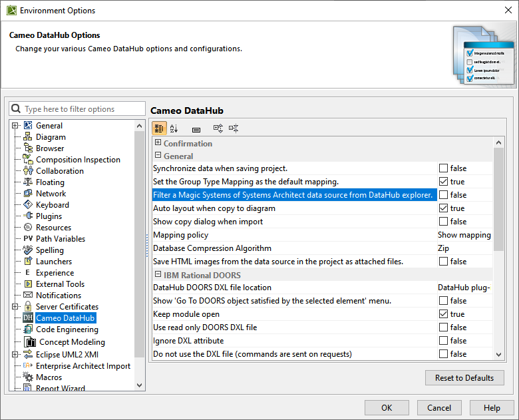Screen dimensions: 519x420
Task: Click the Spelling ABC icon
Action: point(28,250)
